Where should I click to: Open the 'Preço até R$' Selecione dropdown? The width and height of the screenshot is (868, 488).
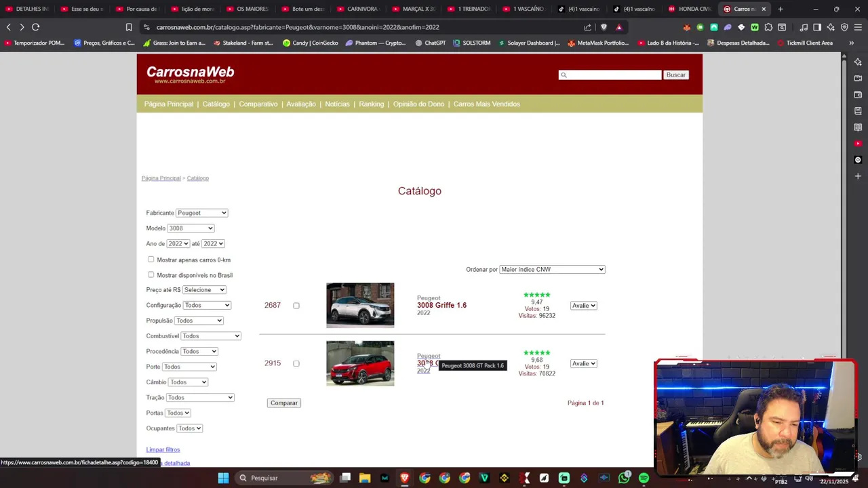click(x=204, y=290)
